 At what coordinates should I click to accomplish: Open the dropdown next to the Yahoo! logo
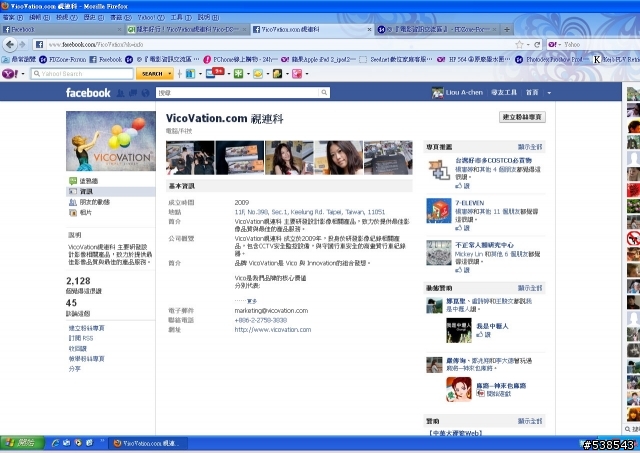tap(23, 74)
